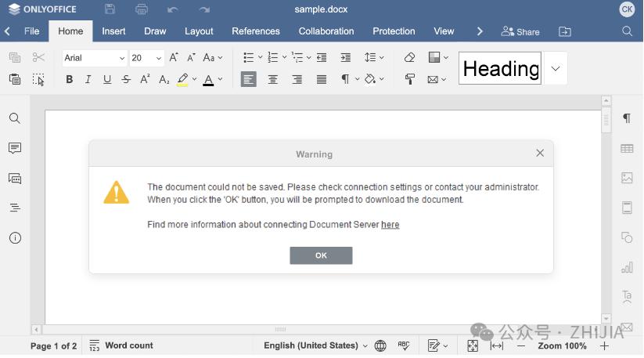This screenshot has width=644, height=358.
Task: Open the 'here' Document Server link
Action: click(390, 225)
